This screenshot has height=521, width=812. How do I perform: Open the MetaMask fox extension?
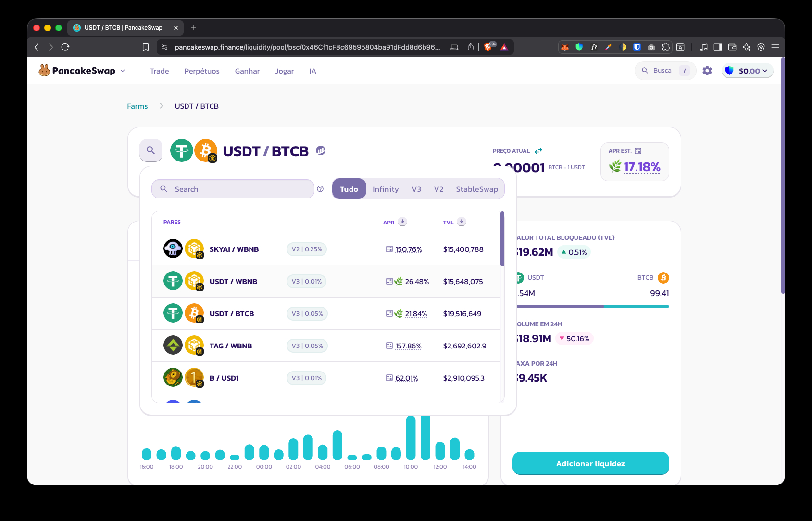point(565,47)
